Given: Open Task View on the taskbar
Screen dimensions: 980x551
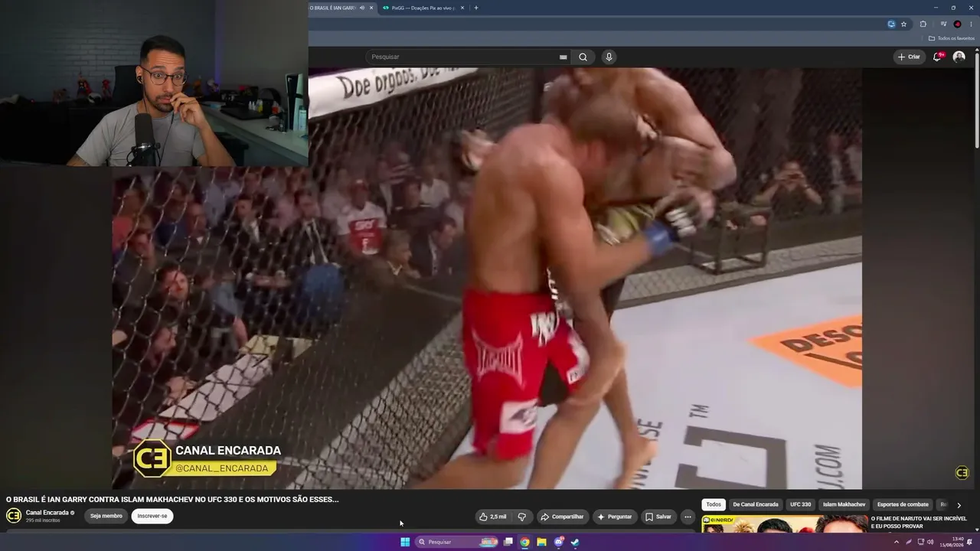Looking at the screenshot, I should (508, 542).
